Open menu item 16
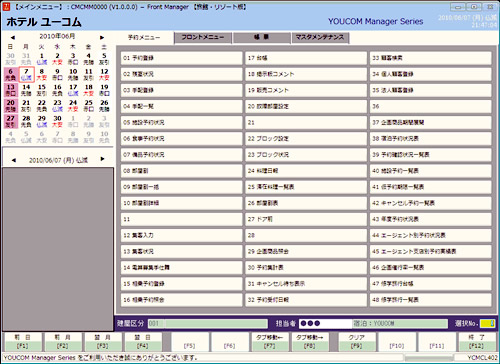Screen dimensions: 500x364 181,300
